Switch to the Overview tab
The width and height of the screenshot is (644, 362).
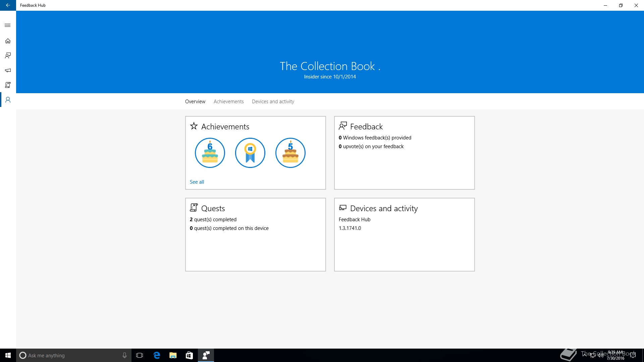pyautogui.click(x=195, y=102)
